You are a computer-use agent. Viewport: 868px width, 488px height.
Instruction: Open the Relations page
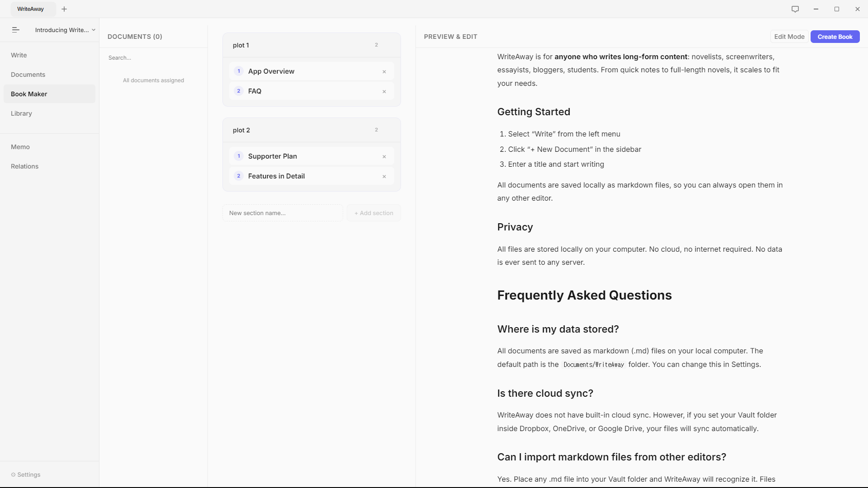(24, 166)
